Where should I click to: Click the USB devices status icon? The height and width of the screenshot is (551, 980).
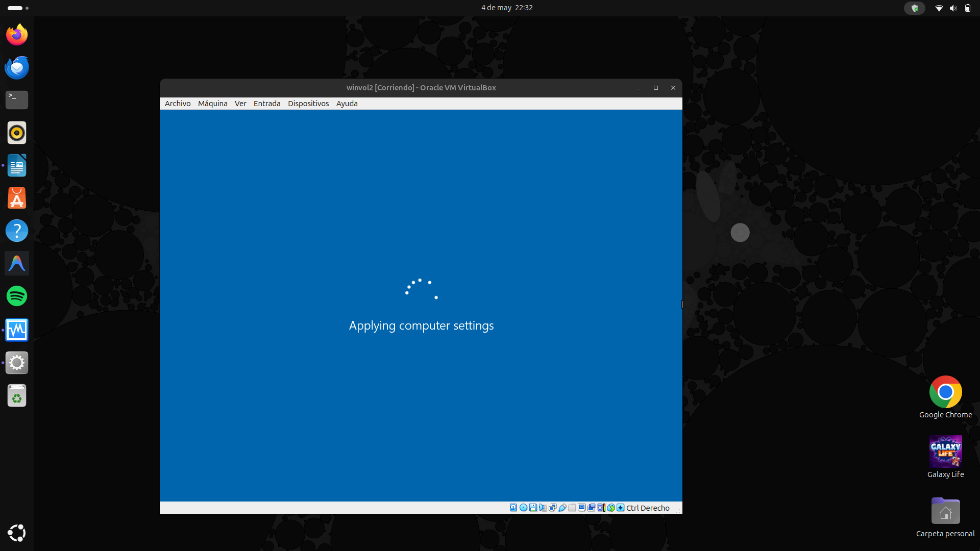point(562,508)
